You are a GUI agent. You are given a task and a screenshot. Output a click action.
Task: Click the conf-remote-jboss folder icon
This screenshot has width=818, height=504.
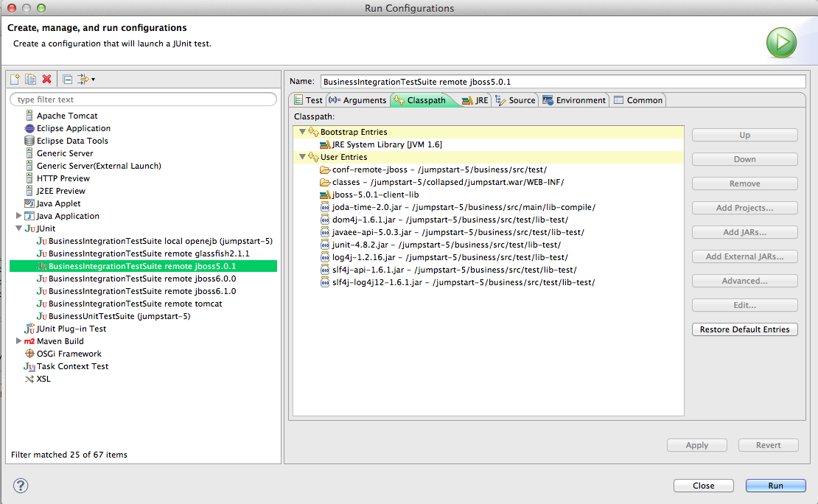325,169
